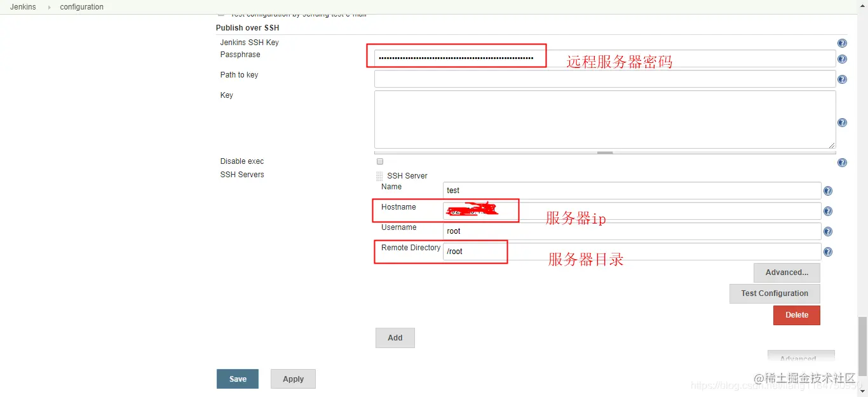
Task: Open help icon for Disable exec
Action: [x=842, y=163]
